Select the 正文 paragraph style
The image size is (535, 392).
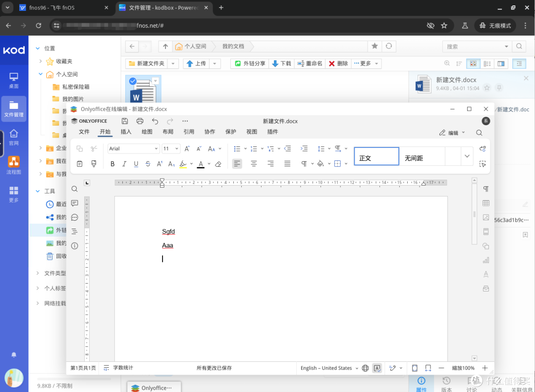pos(376,156)
